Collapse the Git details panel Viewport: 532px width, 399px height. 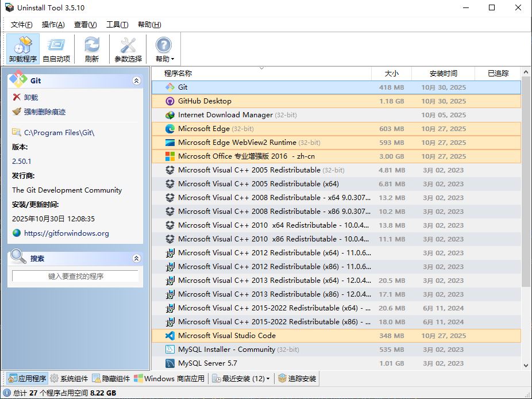(136, 81)
